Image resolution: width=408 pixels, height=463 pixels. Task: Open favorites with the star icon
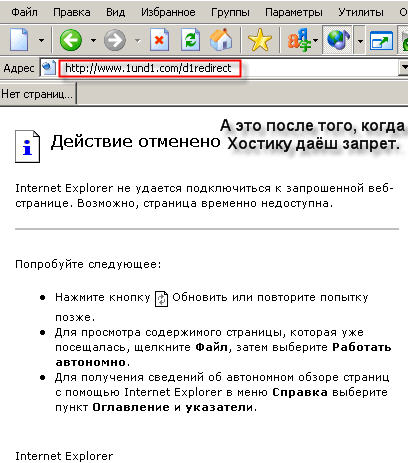tap(260, 40)
